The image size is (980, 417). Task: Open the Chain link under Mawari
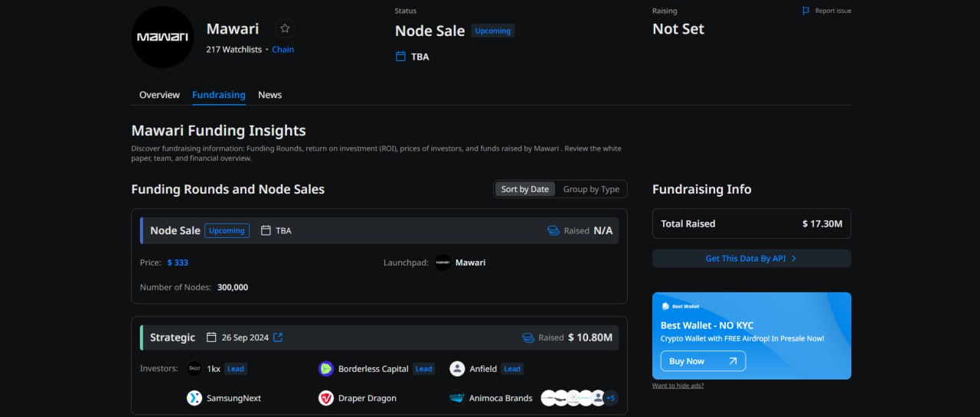pos(283,49)
